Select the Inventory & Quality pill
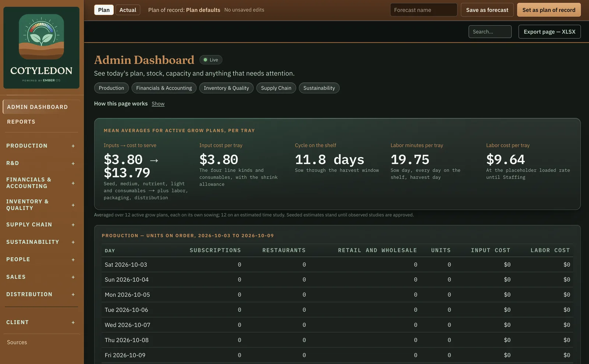Image resolution: width=589 pixels, height=364 pixels. 226,88
